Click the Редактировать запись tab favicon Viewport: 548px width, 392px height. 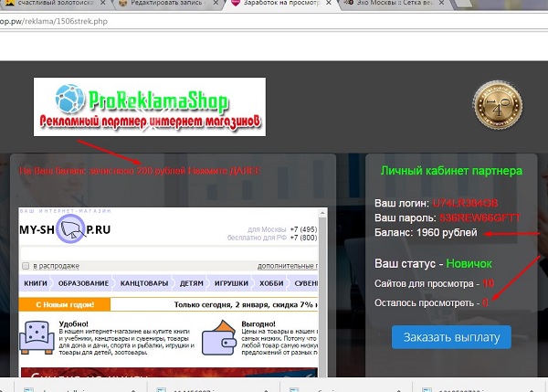pyautogui.click(x=122, y=3)
